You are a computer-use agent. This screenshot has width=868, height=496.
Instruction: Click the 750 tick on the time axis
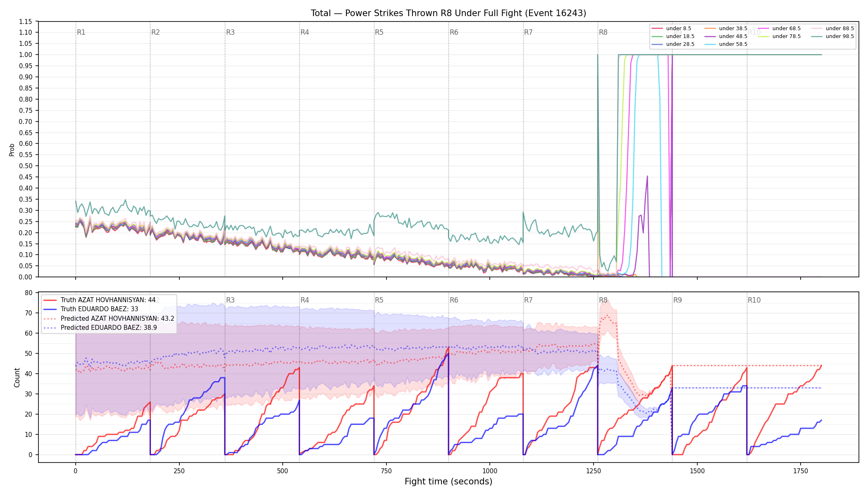(x=386, y=471)
